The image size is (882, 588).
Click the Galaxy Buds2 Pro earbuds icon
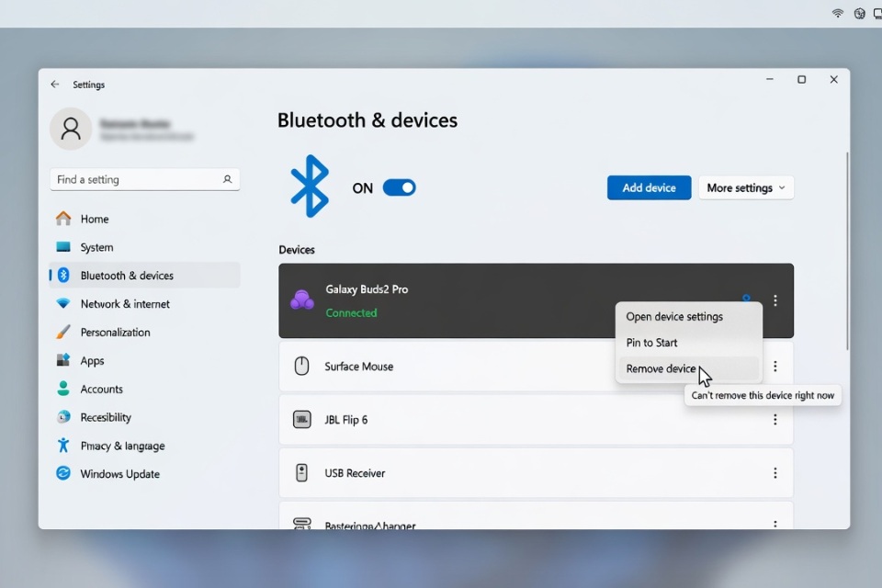click(x=302, y=300)
